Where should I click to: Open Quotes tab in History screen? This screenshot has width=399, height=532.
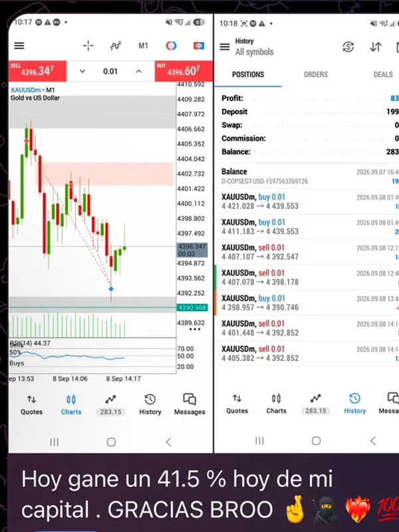(x=237, y=404)
